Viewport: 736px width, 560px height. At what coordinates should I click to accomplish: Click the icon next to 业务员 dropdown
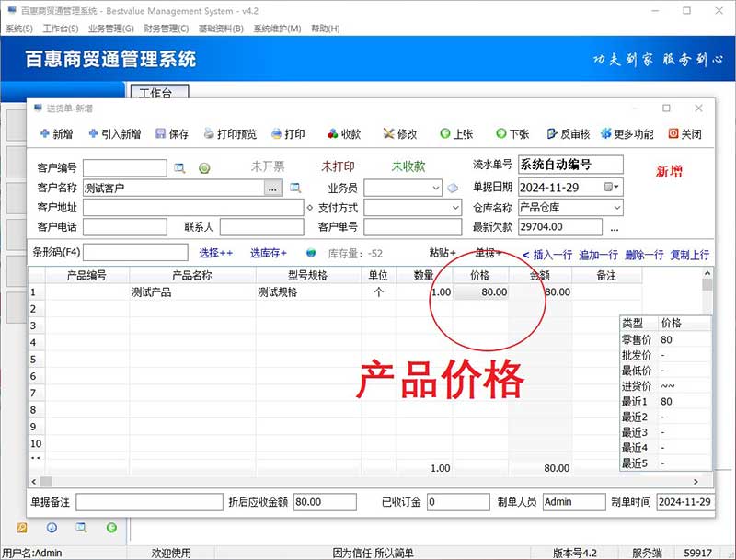point(453,189)
